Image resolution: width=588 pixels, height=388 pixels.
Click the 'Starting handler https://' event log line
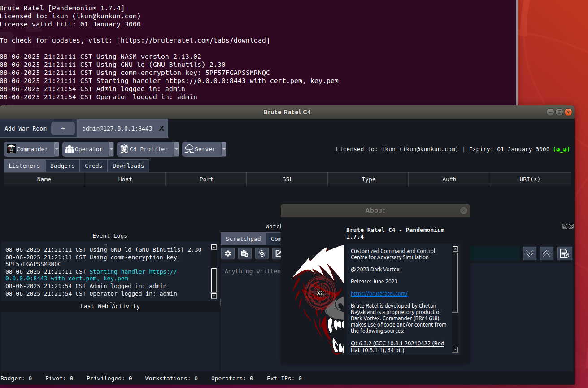click(x=91, y=275)
